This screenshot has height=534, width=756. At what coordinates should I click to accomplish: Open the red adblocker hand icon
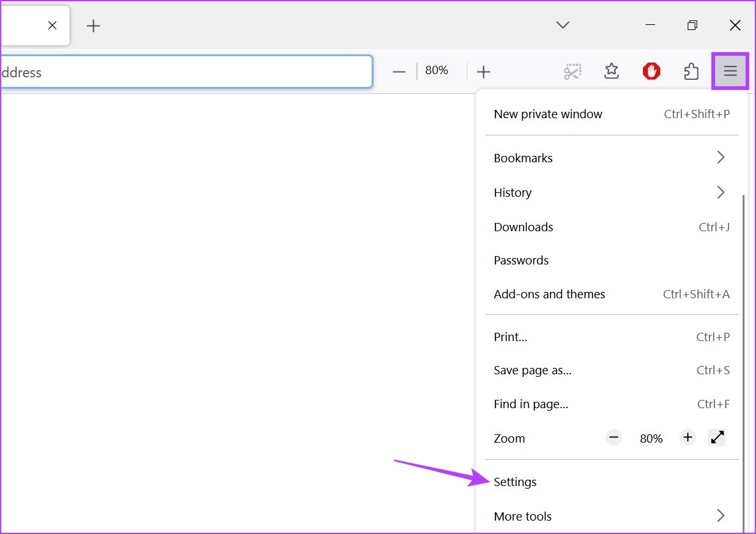coord(651,71)
